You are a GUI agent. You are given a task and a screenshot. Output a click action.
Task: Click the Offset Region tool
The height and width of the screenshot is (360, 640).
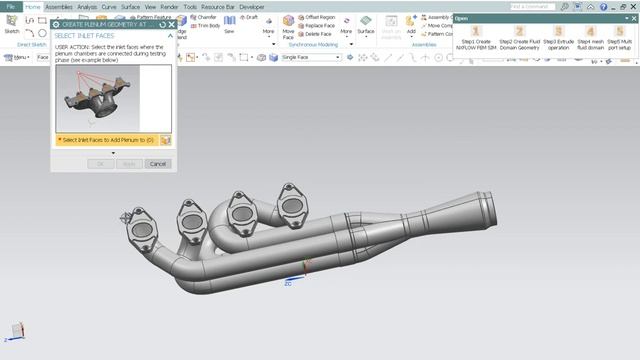(317, 17)
